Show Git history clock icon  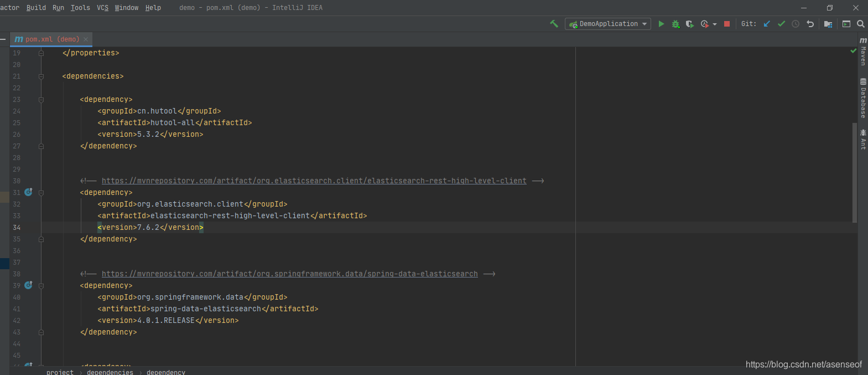796,24
